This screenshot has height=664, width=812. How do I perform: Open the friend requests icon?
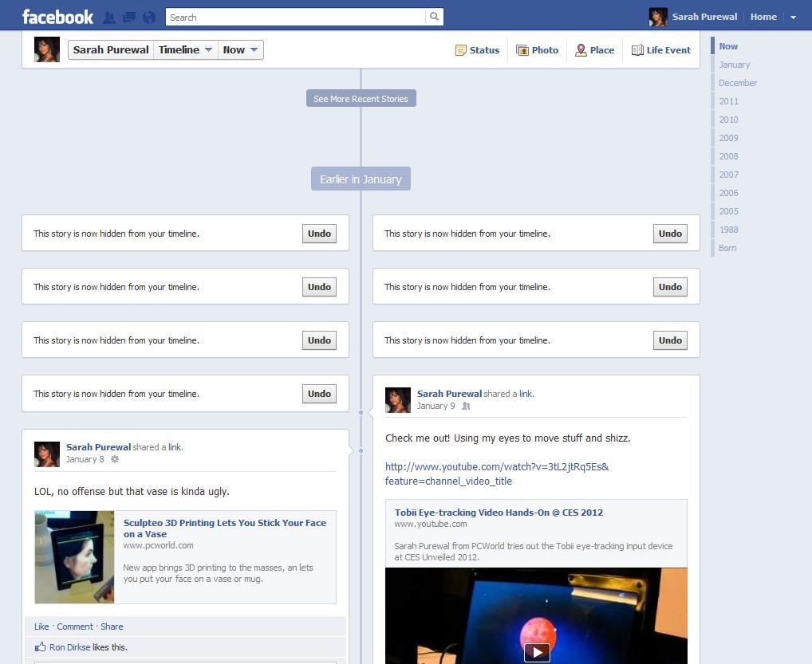(x=108, y=17)
